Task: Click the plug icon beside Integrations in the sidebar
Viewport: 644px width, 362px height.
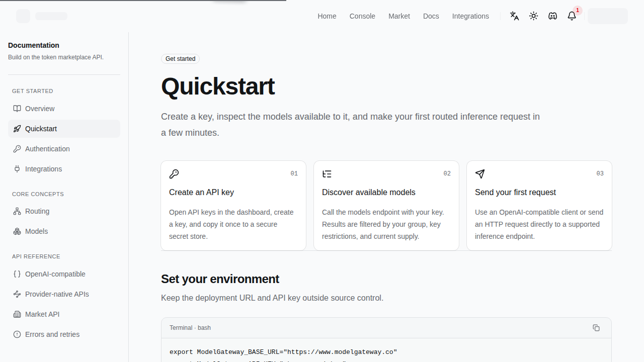Action: 17,169
